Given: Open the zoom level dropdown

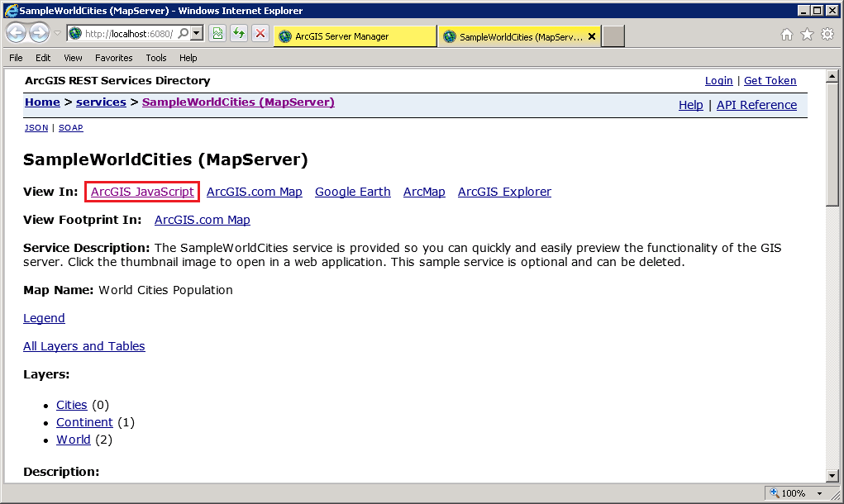Looking at the screenshot, I should pos(820,492).
